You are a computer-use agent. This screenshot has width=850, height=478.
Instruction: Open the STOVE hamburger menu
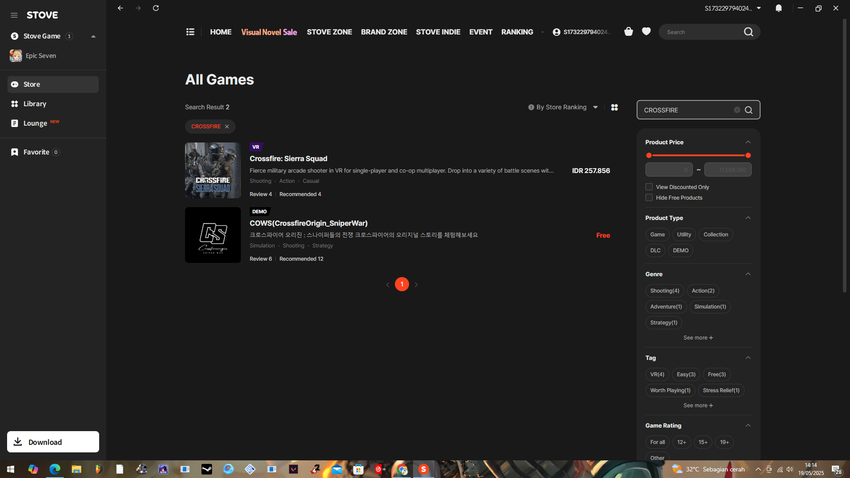(14, 15)
